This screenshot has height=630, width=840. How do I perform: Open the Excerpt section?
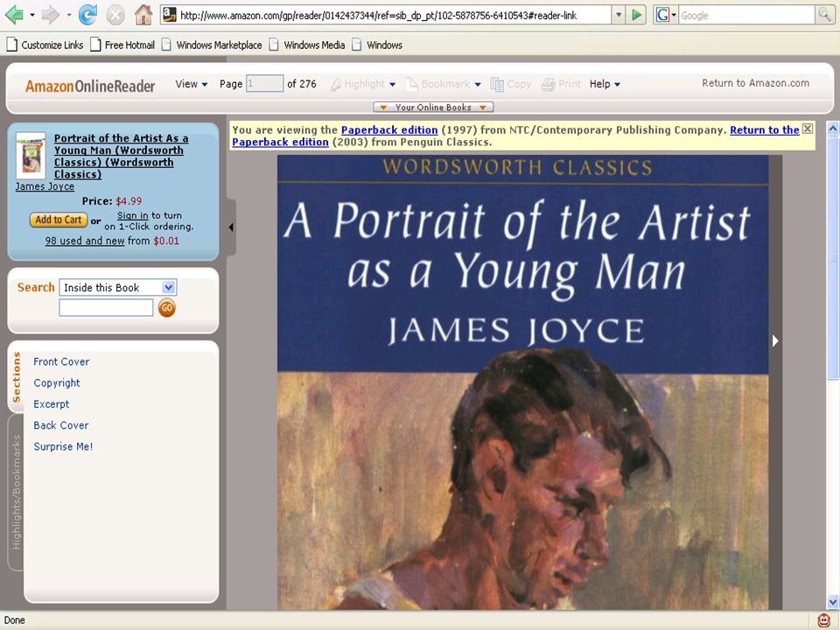tap(52, 404)
